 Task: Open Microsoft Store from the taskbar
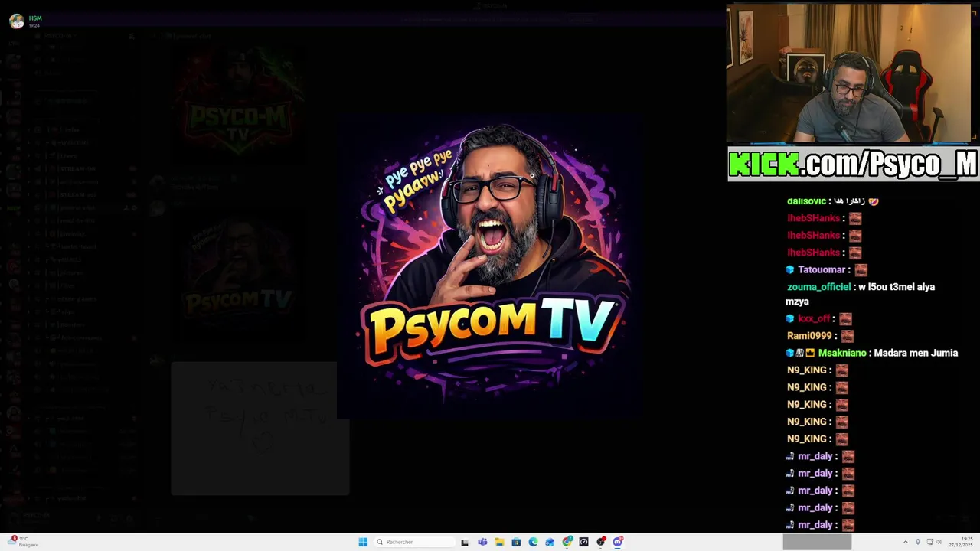click(516, 542)
